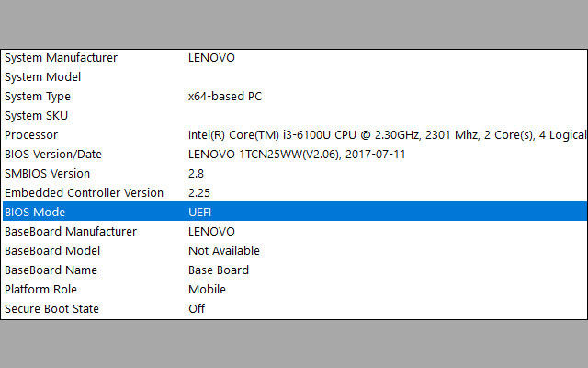The height and width of the screenshot is (368, 588).
Task: Click the LENOVO 1TCN25WW BIOS version value
Action: click(x=297, y=155)
